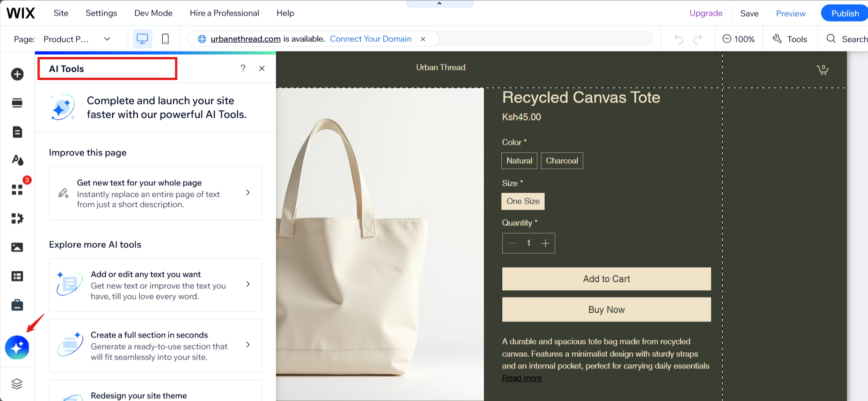Select the tote bag product image
The height and width of the screenshot is (401, 868).
(x=380, y=244)
